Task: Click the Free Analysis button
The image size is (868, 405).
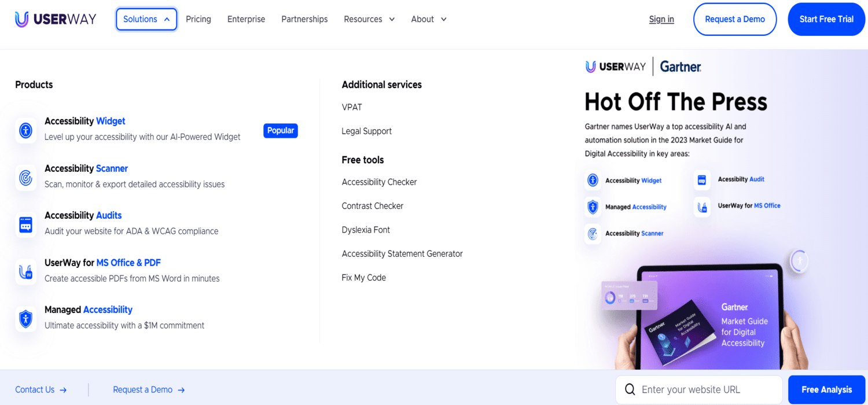Action: click(x=826, y=389)
